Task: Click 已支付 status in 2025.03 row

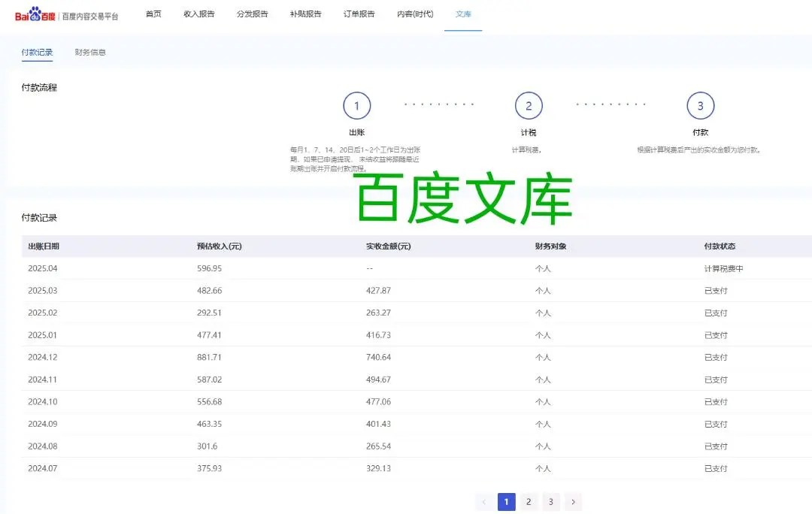Action: pos(716,291)
